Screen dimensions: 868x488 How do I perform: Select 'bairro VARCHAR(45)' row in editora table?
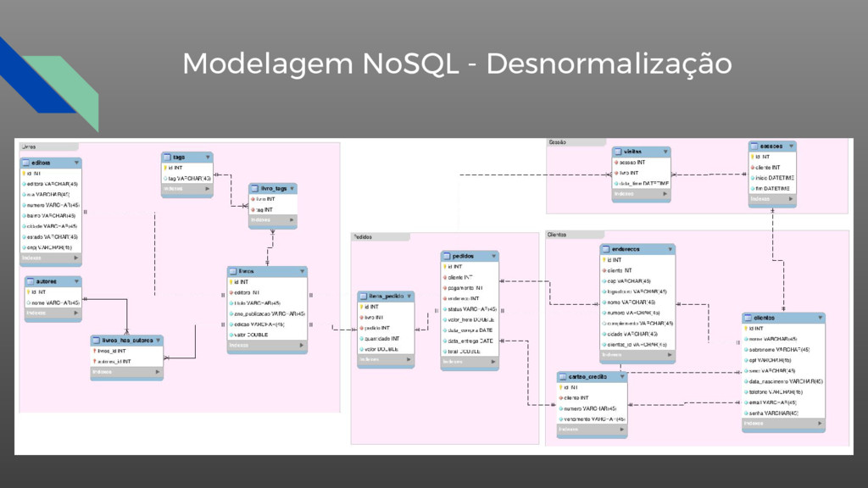[51, 216]
